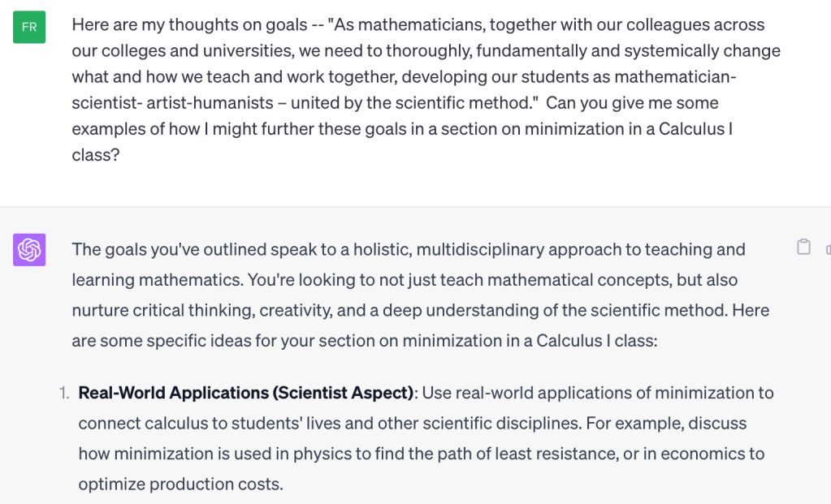Click the bold "Real-World Applications (Scientist Aspect)" heading
This screenshot has height=504, width=831.
[x=246, y=393]
